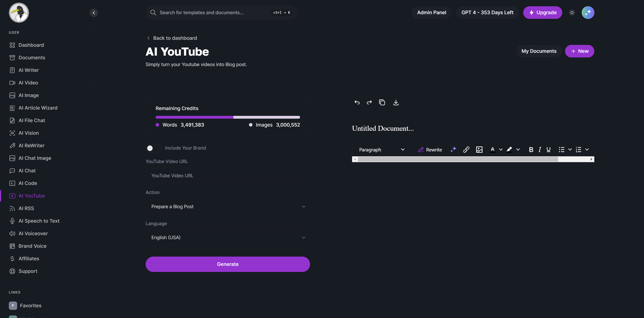This screenshot has width=644, height=318.
Task: Open the Language dropdown 'English (USA)'
Action: pyautogui.click(x=228, y=237)
